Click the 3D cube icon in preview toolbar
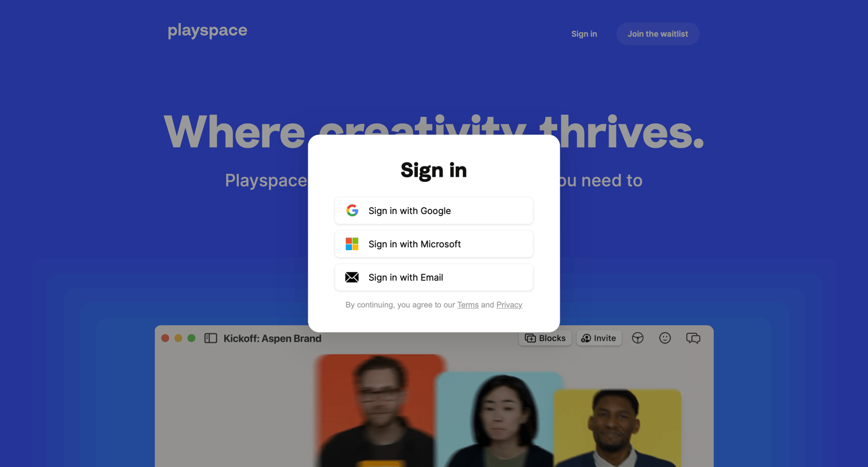The image size is (868, 467). (x=638, y=338)
